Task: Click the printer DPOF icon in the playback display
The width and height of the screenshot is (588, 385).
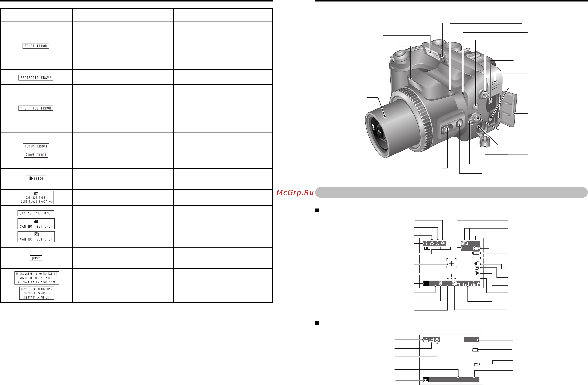Action: [426, 340]
